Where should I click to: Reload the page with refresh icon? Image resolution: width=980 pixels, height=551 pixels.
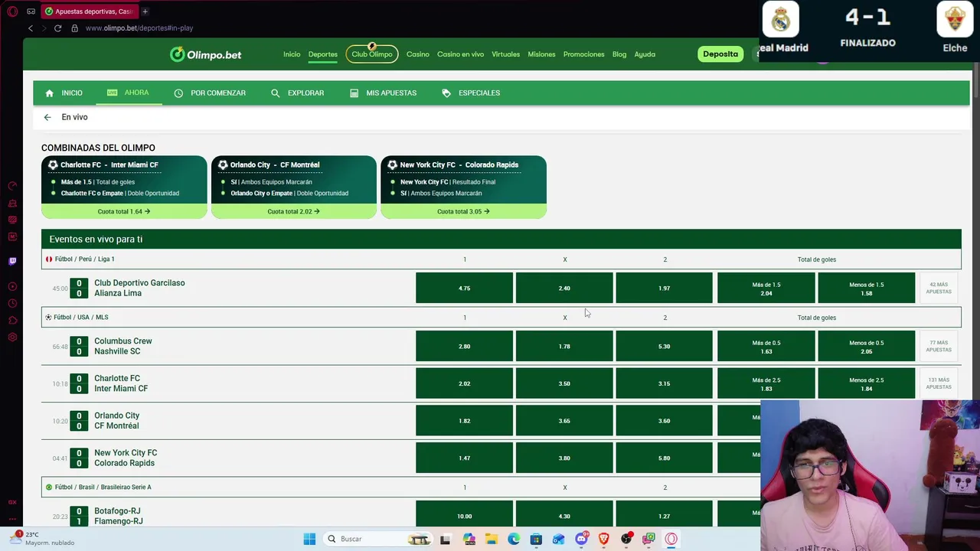(x=57, y=28)
